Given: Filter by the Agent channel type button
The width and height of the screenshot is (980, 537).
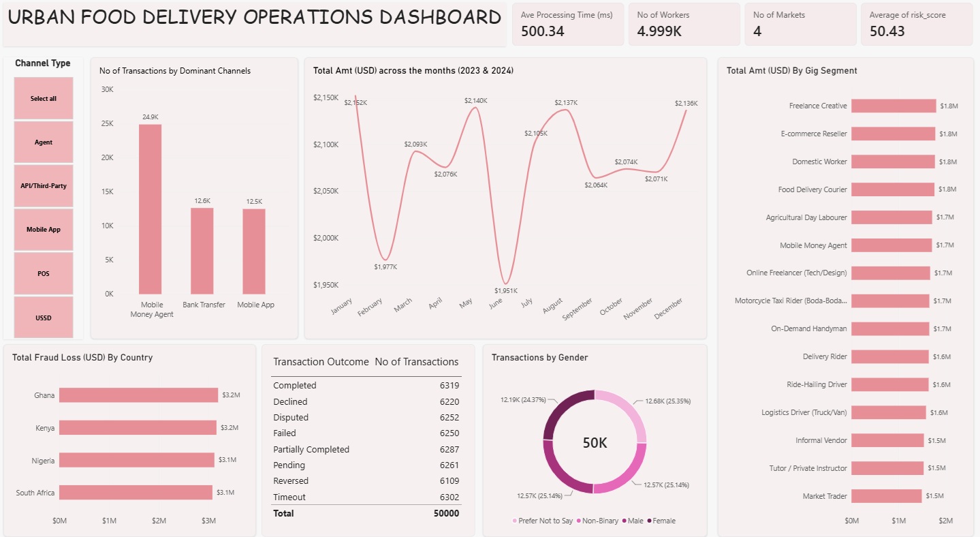Looking at the screenshot, I should 44,142.
